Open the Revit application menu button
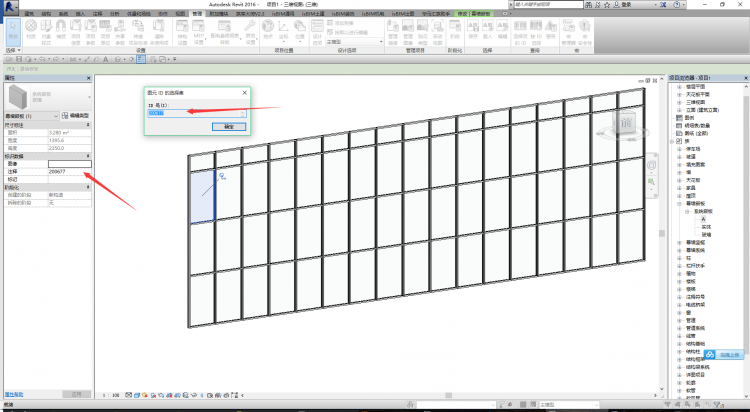Viewport: 750px width, 412px height. pyautogui.click(x=10, y=7)
